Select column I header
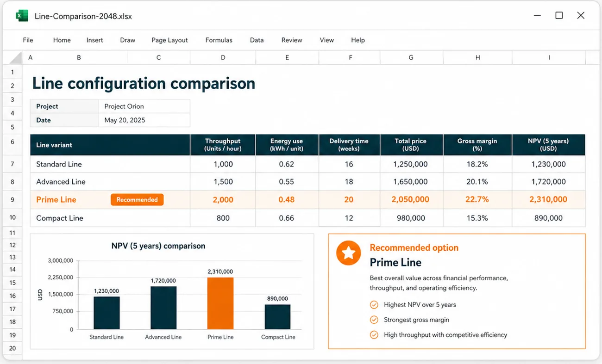The image size is (602, 364). pyautogui.click(x=549, y=58)
